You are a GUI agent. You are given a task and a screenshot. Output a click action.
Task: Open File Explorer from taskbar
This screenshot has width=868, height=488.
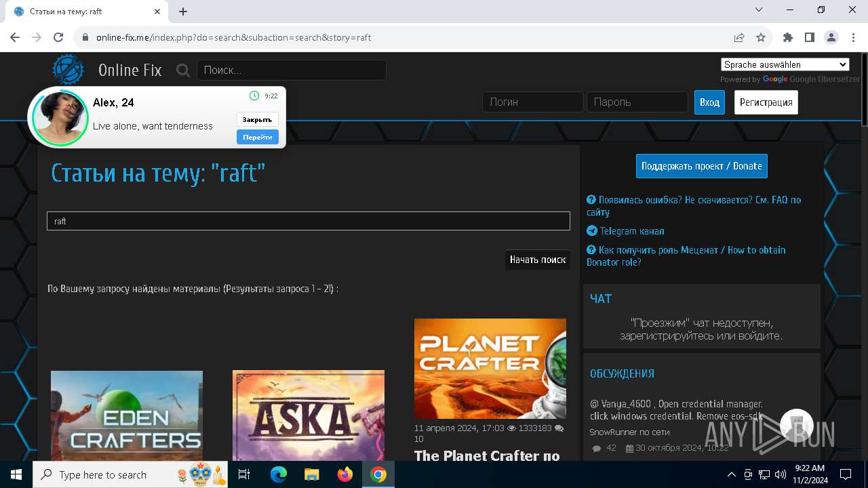coord(312,474)
